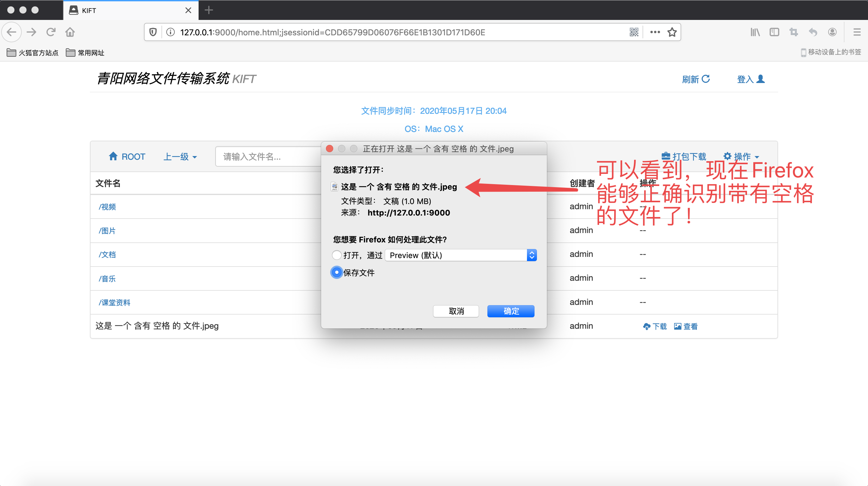Click the browser home icon
Screen dimensions: 868x486
pos(70,32)
